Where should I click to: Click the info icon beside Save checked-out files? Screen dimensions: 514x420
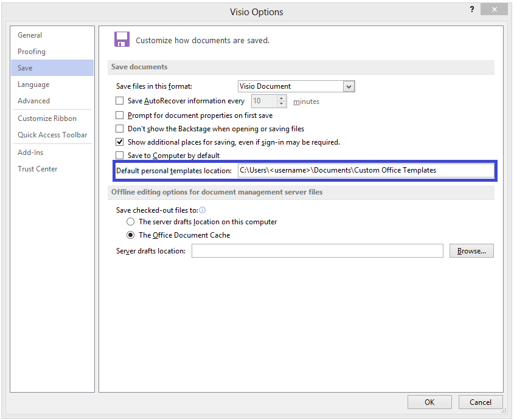[x=203, y=210]
